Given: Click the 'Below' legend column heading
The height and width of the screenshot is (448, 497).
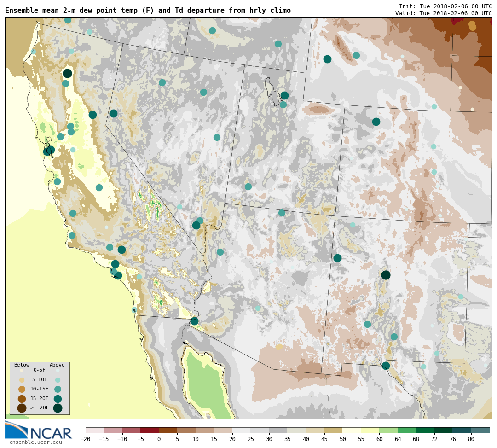Looking at the screenshot, I should 22,365.
